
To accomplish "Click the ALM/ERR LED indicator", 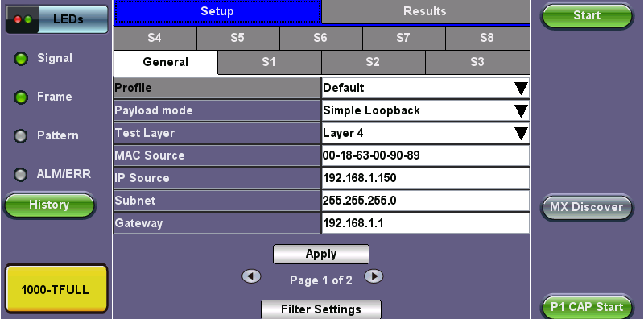I will point(21,175).
